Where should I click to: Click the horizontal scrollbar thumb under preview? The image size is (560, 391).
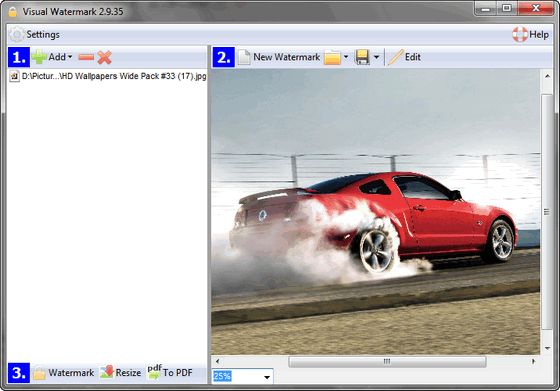click(387, 361)
